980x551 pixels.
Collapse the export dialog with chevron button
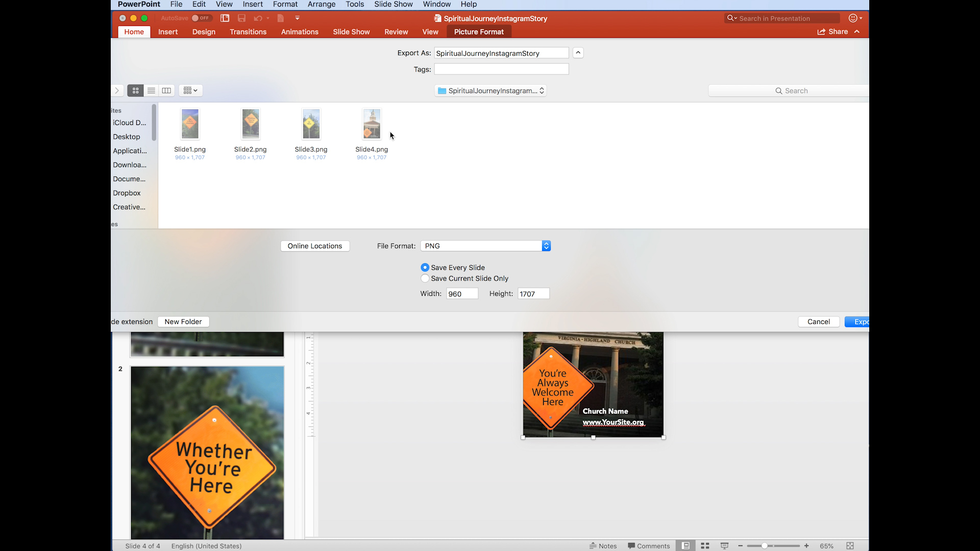coord(578,53)
